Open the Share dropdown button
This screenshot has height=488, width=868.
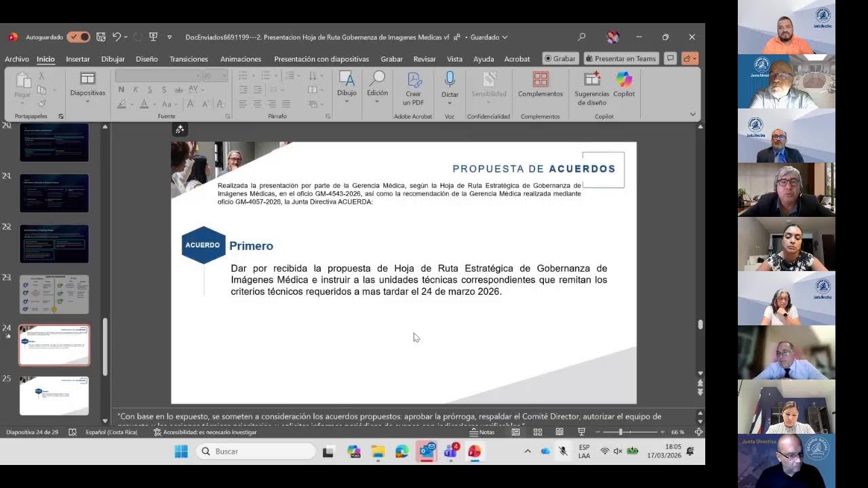click(690, 58)
